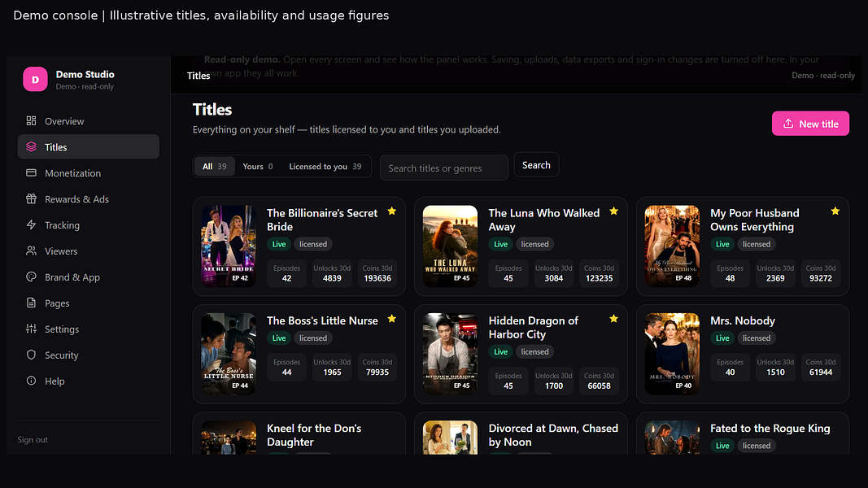The width and height of the screenshot is (868, 488).
Task: Go to Tracking section
Action: 88,224
